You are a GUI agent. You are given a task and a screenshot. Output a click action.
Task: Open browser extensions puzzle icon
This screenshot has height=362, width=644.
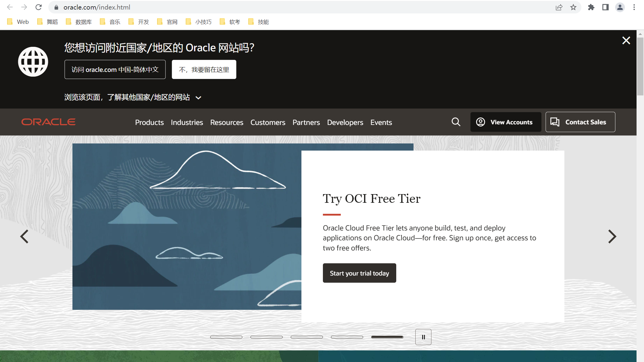[591, 7]
